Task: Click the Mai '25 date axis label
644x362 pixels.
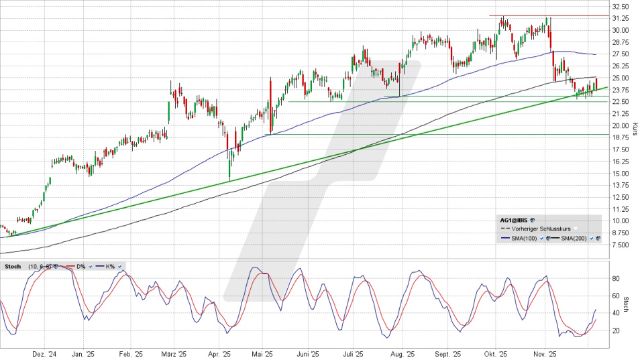Action: 262,353
